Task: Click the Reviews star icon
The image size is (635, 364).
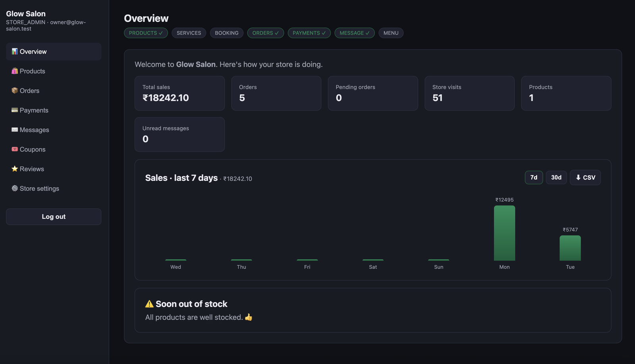Action: click(15, 169)
